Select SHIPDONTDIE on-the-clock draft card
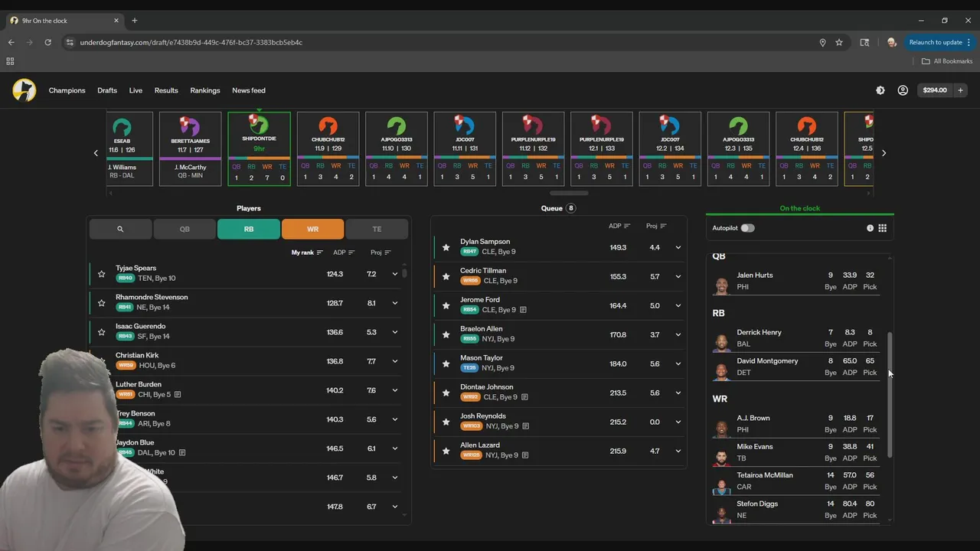 (259, 149)
